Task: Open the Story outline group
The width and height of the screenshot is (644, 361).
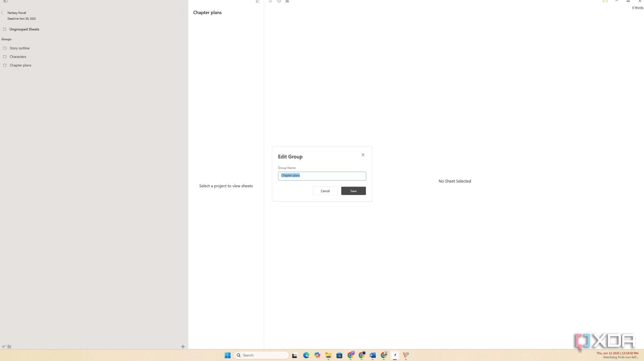Action: click(20, 48)
